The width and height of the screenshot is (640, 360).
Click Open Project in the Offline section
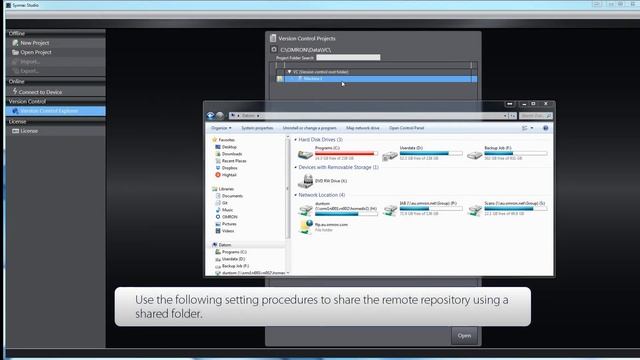click(36, 52)
